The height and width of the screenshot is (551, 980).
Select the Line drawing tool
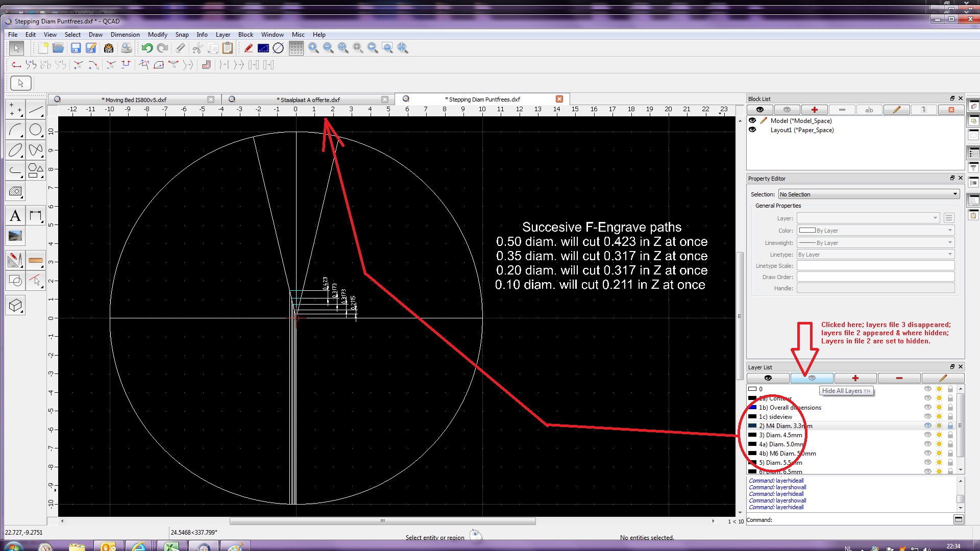[35, 109]
